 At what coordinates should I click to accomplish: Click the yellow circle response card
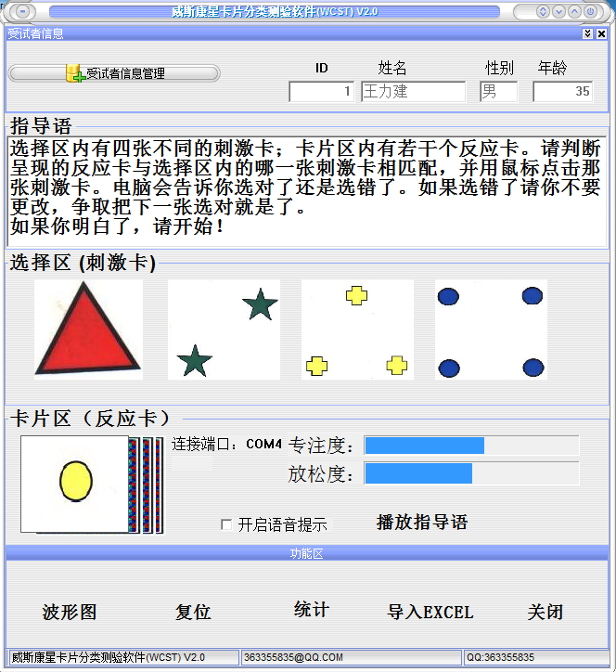tap(74, 485)
